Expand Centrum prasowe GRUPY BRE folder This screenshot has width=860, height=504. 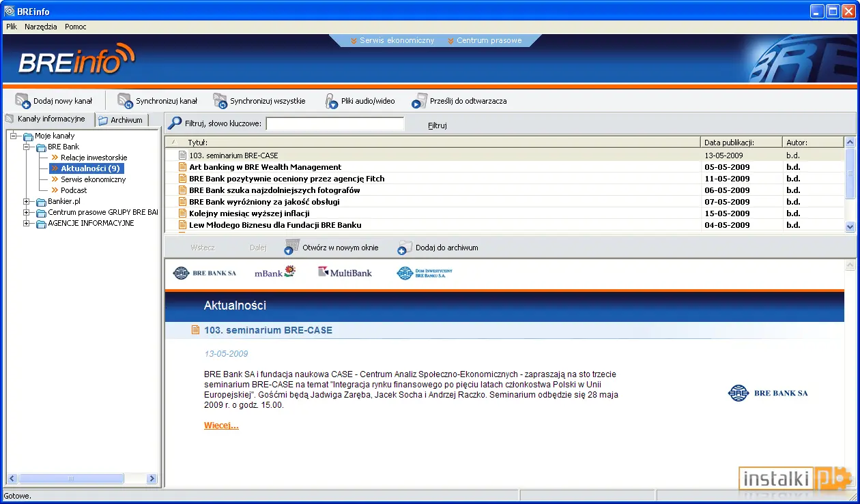[x=27, y=212]
